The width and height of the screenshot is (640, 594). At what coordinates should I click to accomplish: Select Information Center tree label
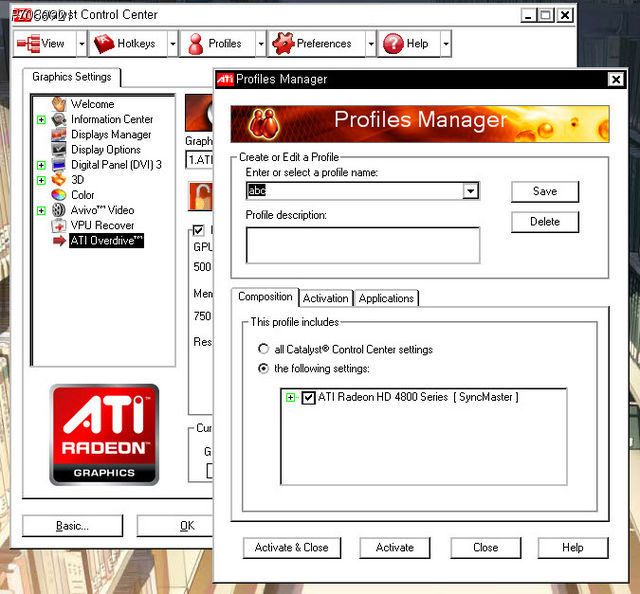click(112, 119)
